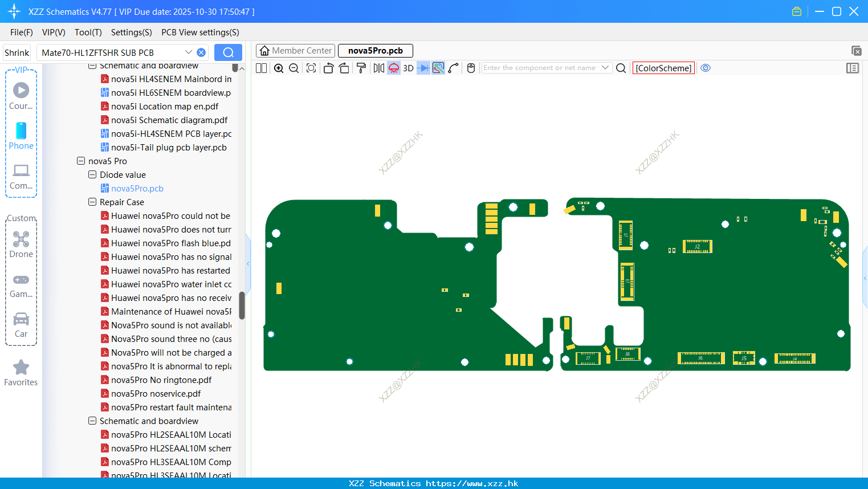
Task: Open nova5Pro HL3SEAAL10M Comp file
Action: [x=171, y=462]
